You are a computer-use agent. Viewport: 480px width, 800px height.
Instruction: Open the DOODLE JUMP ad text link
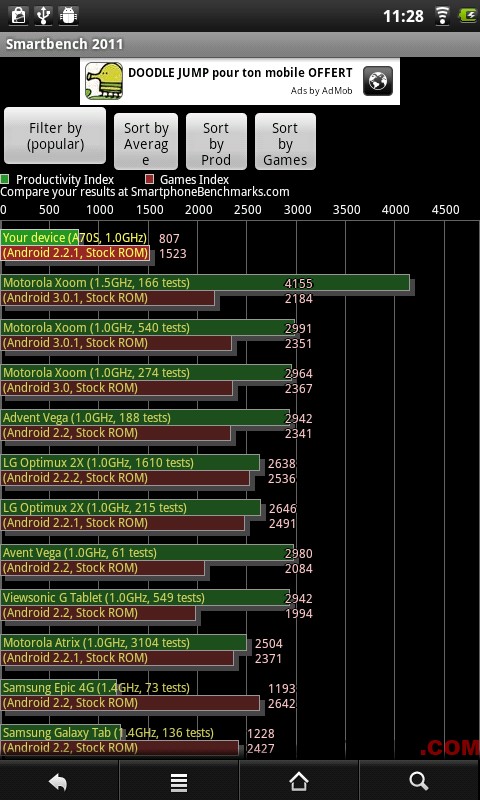240,72
